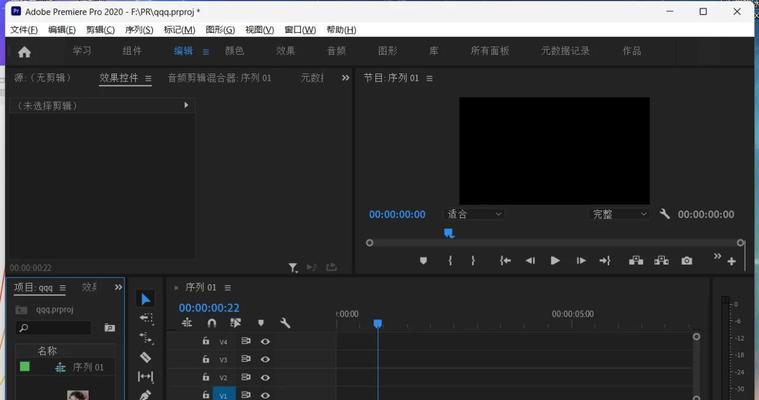Expand source panel overflow chevrons
759x400 pixels.
[x=345, y=78]
